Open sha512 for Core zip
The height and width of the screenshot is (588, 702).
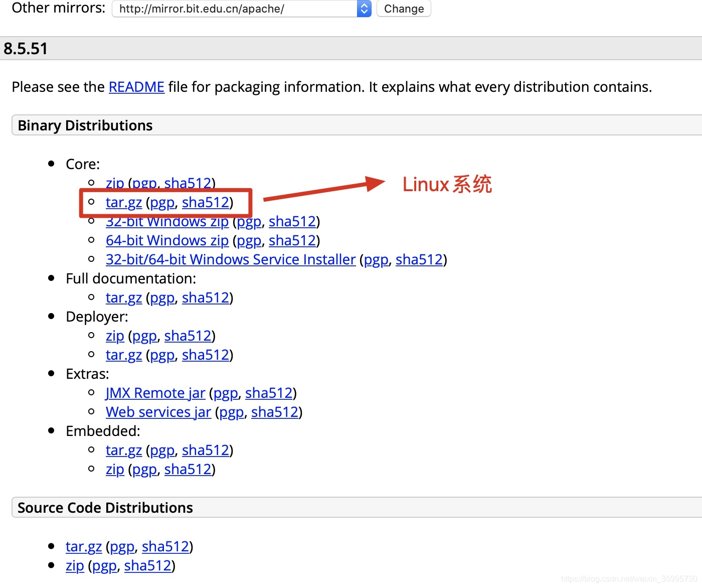pos(188,183)
